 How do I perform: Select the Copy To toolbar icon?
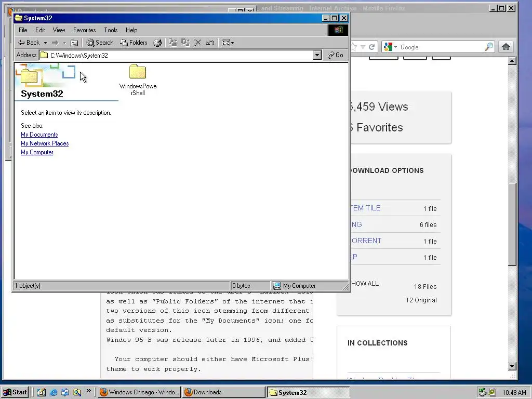185,43
